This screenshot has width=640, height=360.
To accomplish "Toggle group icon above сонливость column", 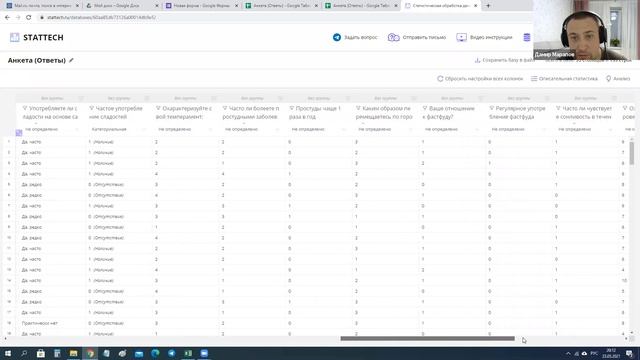I will pyautogui.click(x=614, y=98).
